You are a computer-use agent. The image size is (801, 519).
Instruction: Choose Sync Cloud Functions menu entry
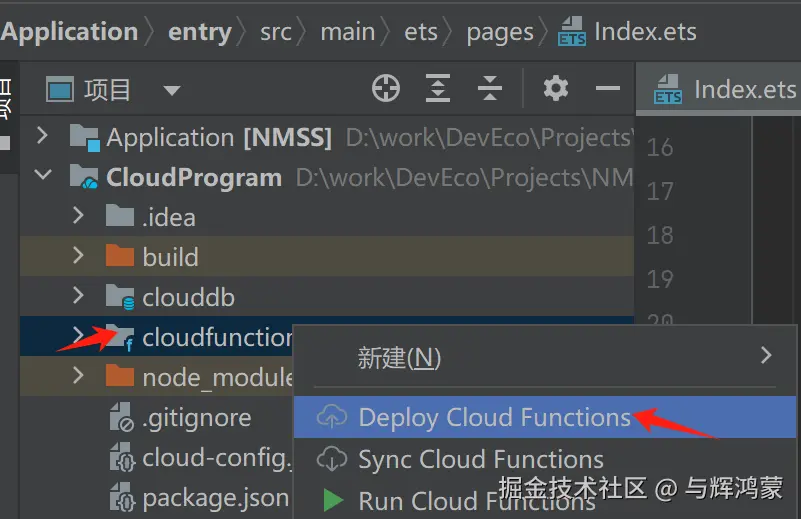pyautogui.click(x=545, y=459)
